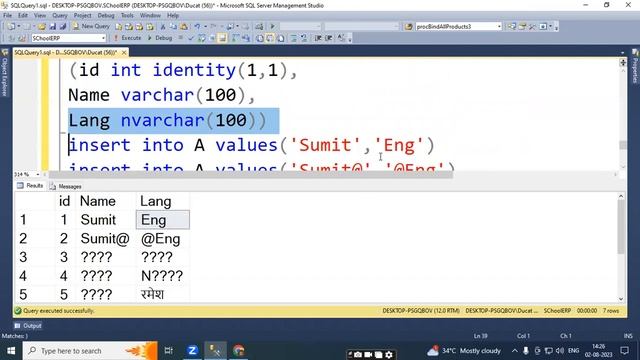
Task: Open the Properties side panel
Action: [635, 67]
